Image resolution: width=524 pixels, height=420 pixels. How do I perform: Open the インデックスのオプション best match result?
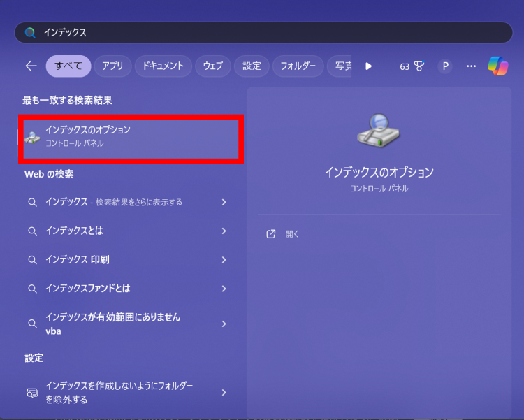pyautogui.click(x=131, y=139)
